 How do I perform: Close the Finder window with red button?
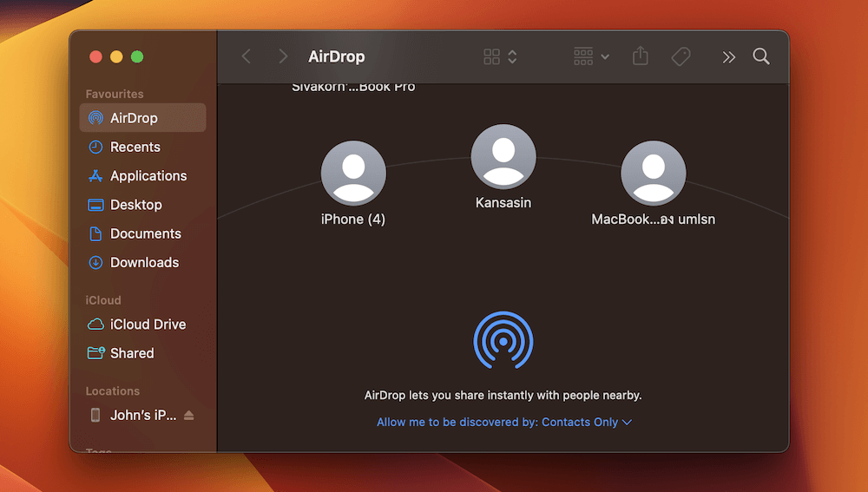point(95,56)
